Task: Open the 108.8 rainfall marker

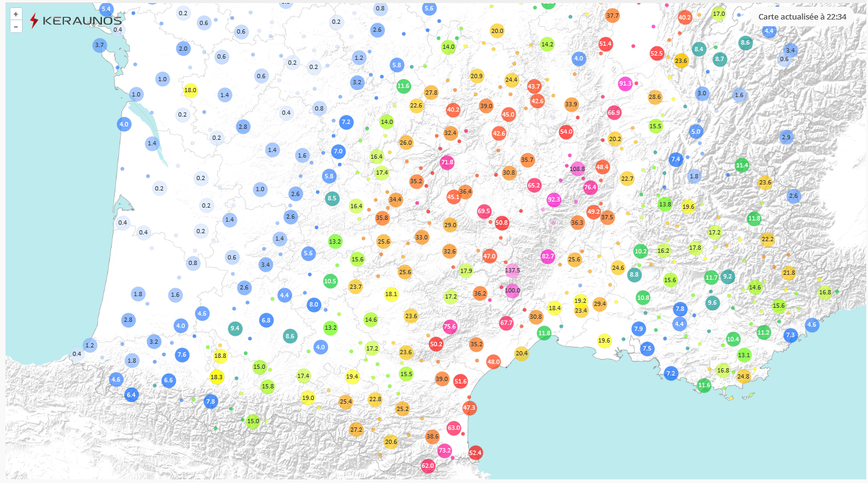Action: [577, 169]
